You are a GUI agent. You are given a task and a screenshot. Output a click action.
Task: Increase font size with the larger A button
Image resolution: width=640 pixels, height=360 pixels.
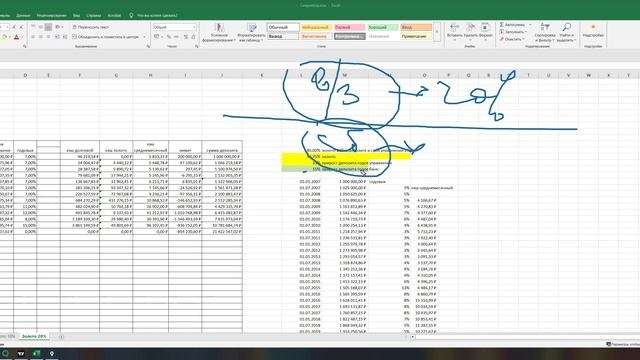14,27
